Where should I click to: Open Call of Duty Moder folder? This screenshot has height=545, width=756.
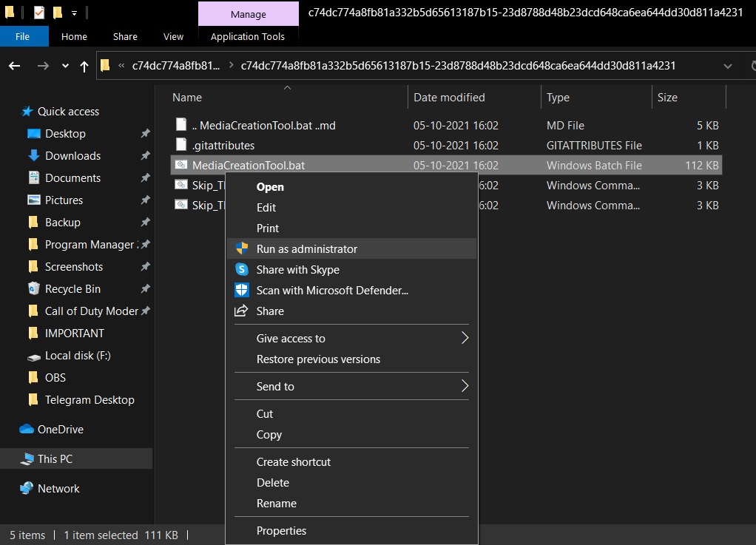coord(92,311)
